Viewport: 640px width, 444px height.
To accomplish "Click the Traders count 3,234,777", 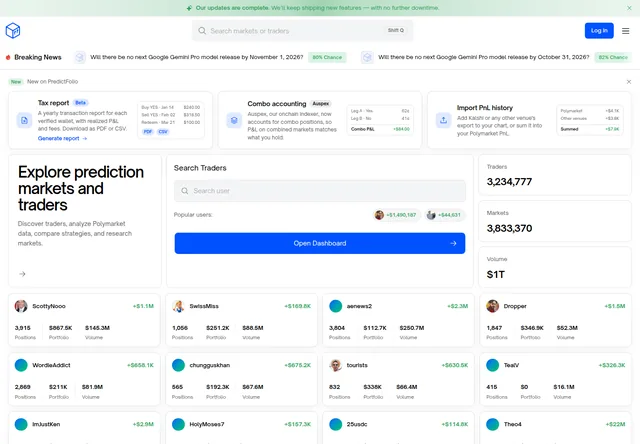I will click(509, 182).
